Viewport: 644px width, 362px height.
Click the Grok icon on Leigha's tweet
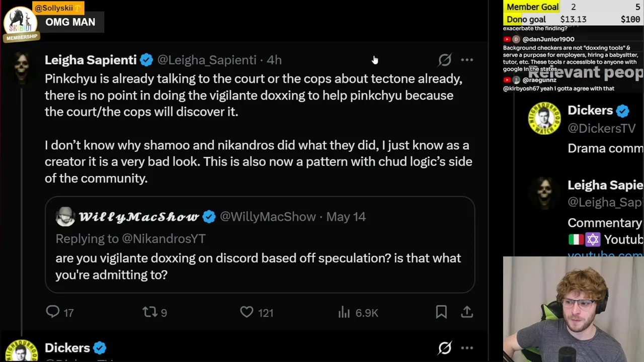tap(445, 60)
